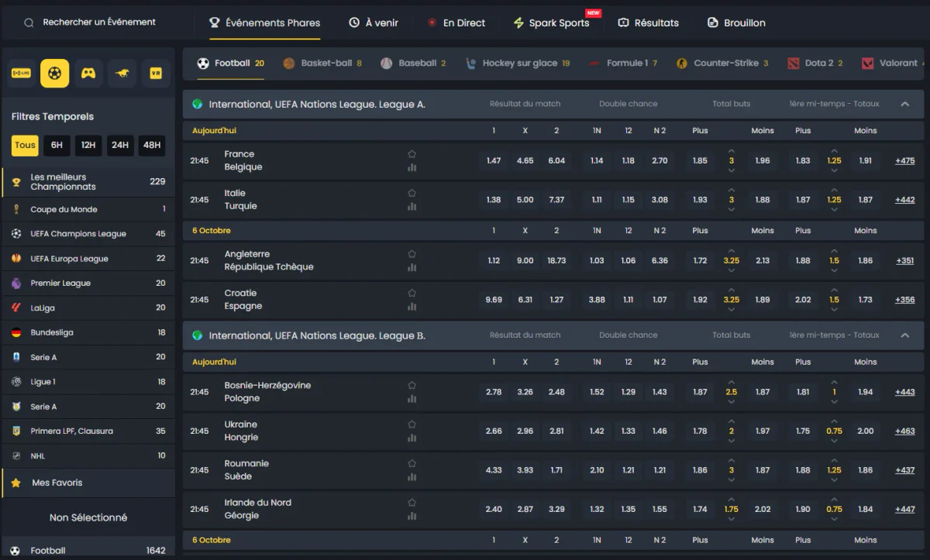The height and width of the screenshot is (560, 930).
Task: Favorite the Angleterre République Tchèque star
Action: pos(412,254)
